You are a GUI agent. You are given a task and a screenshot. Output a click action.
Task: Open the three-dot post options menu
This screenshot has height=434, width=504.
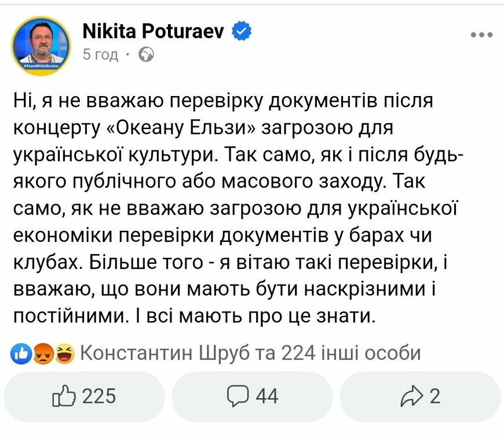click(481, 35)
